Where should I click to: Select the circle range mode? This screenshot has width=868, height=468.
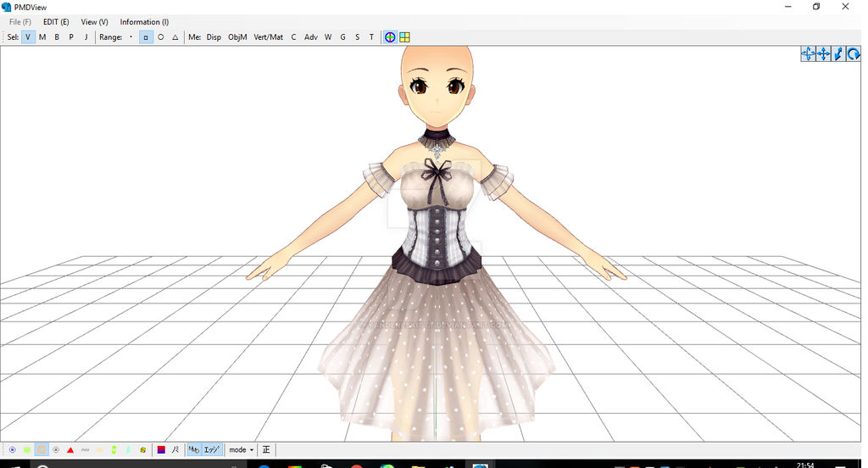160,37
